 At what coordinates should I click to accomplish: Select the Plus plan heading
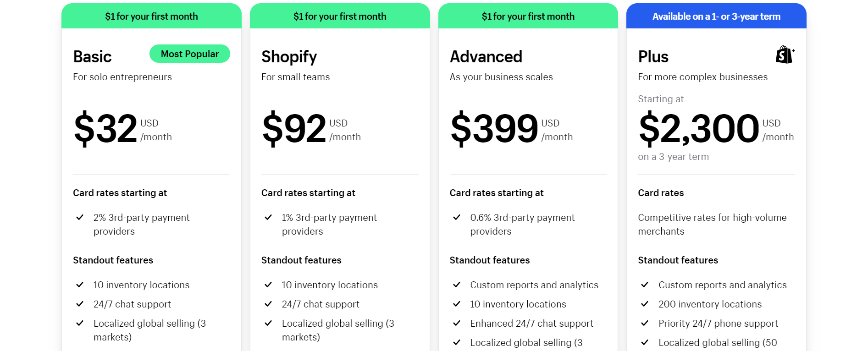point(653,57)
